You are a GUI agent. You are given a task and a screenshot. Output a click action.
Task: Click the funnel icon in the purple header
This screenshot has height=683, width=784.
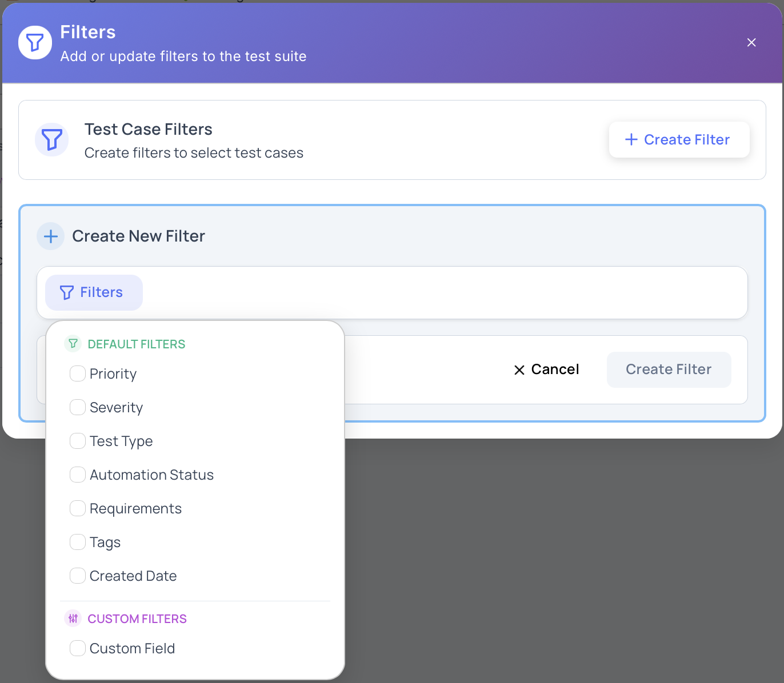pyautogui.click(x=34, y=42)
